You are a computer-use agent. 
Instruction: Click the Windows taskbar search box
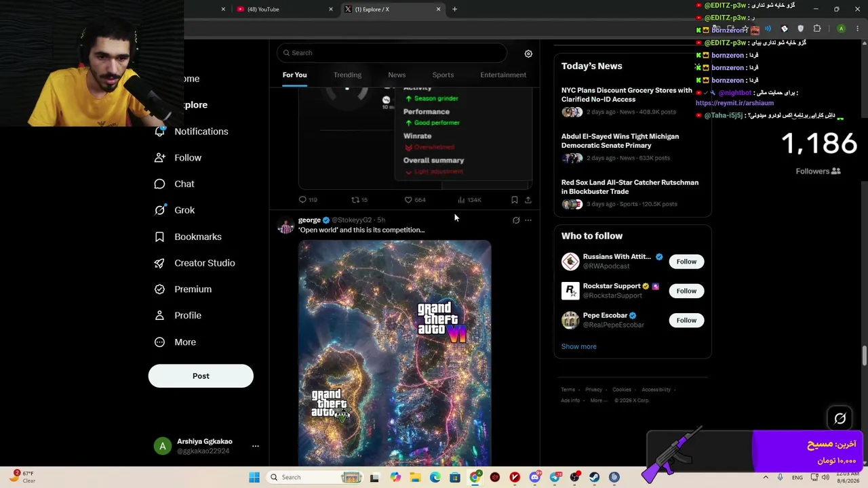(314, 477)
